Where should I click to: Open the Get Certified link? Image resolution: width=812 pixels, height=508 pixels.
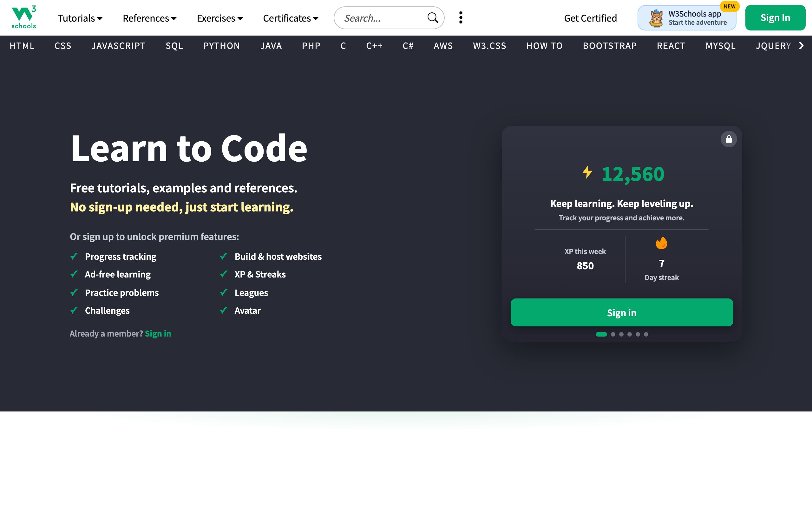pyautogui.click(x=590, y=18)
